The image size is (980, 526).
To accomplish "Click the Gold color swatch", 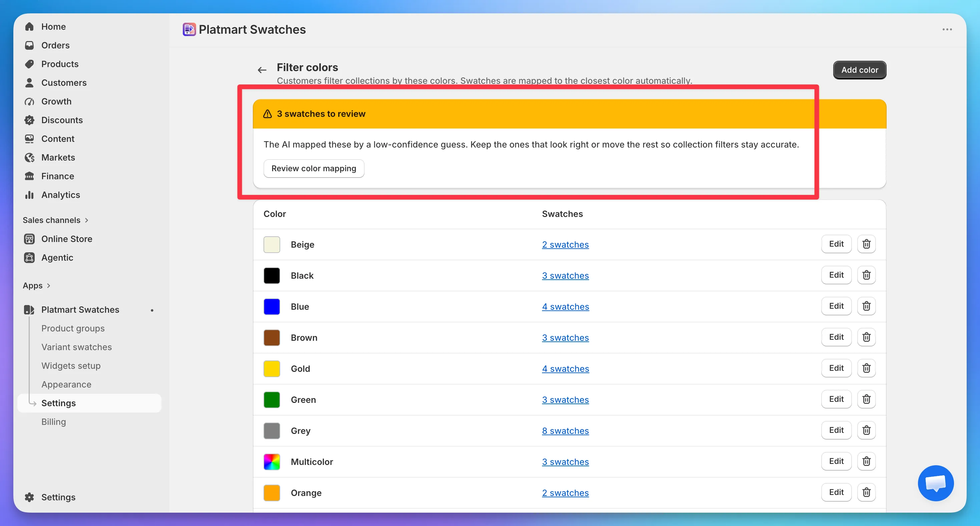I will click(272, 368).
